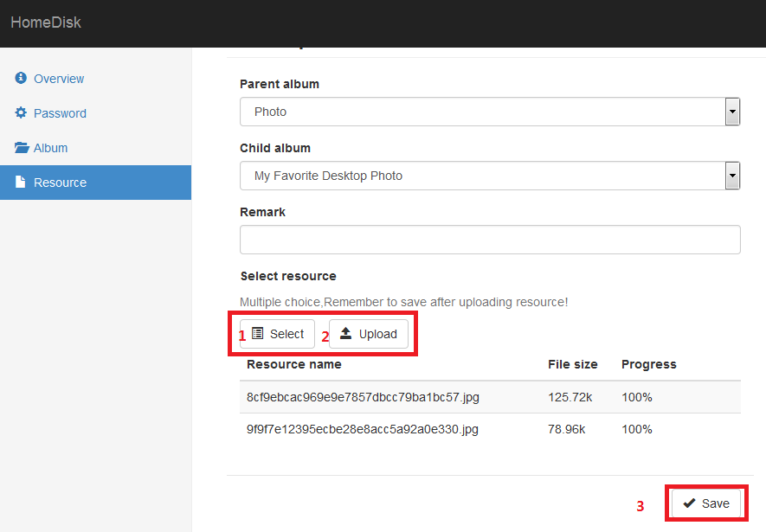Screen dimensions: 766x532
Task: Click the checkmark icon on the Save button
Action: 690,503
